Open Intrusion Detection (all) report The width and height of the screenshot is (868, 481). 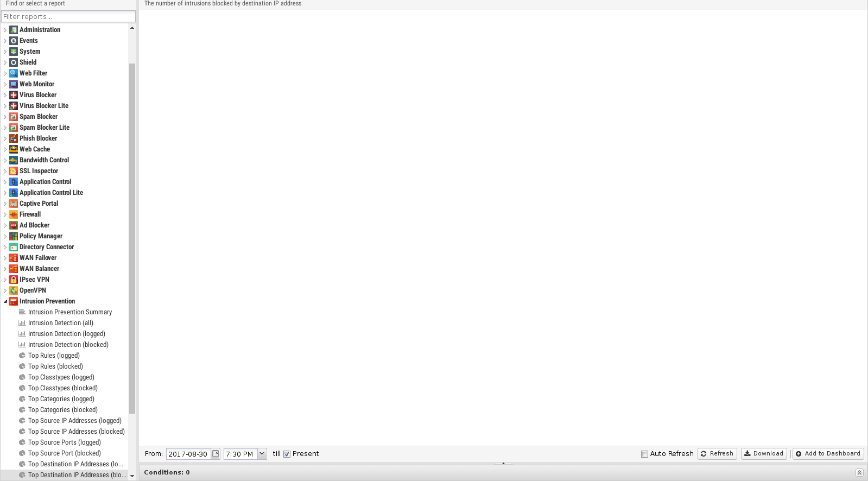coord(61,323)
